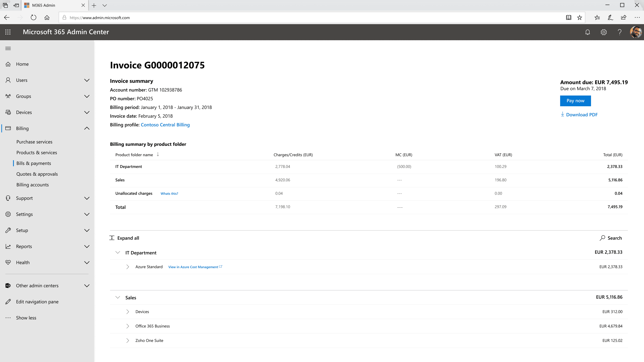The height and width of the screenshot is (362, 644).
Task: Download the invoice PDF
Action: [579, 115]
